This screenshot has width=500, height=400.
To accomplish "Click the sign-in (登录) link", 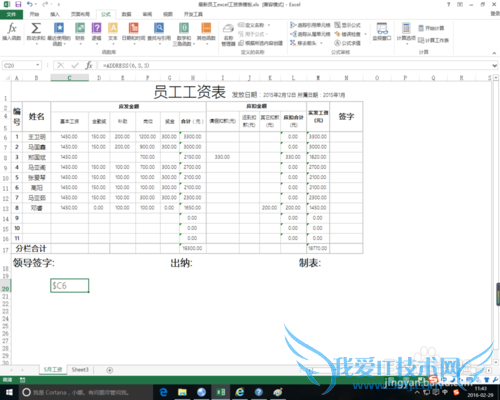I will [x=496, y=13].
